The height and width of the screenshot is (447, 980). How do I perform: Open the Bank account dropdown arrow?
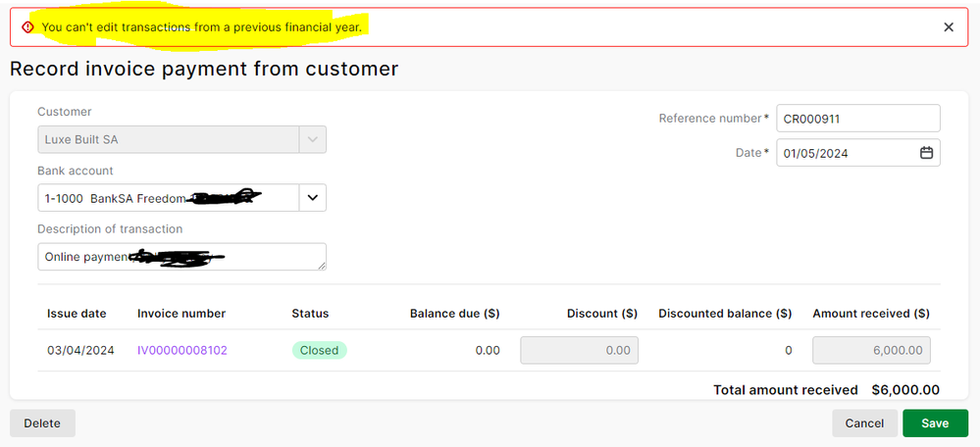click(312, 198)
